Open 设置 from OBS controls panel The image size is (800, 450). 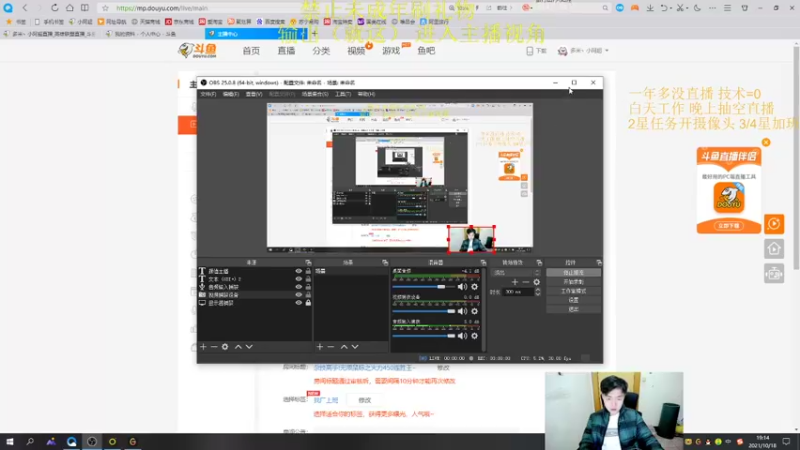click(573, 300)
